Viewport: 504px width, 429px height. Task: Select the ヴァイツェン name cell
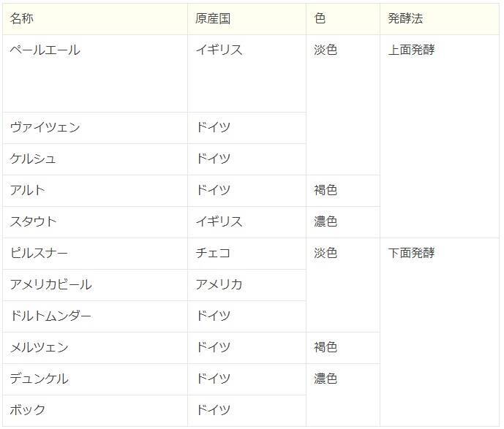(45, 128)
